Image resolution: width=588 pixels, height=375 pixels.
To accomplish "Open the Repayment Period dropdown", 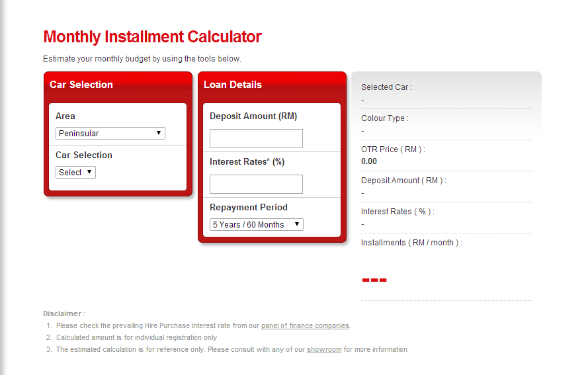I will (x=257, y=224).
